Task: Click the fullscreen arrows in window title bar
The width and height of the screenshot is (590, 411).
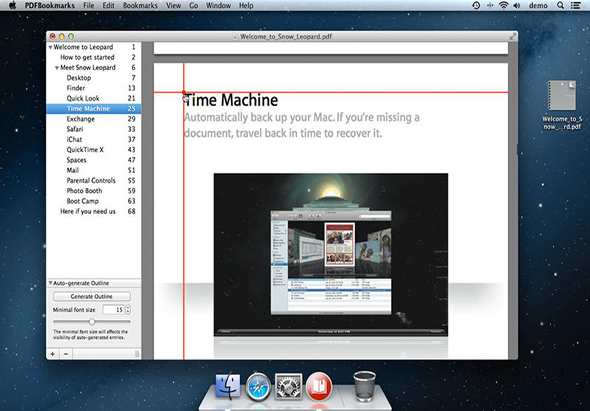Action: pyautogui.click(x=512, y=37)
